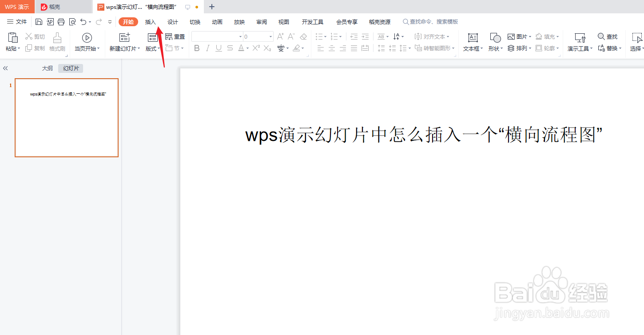Open the View (视图) tab

coord(284,22)
